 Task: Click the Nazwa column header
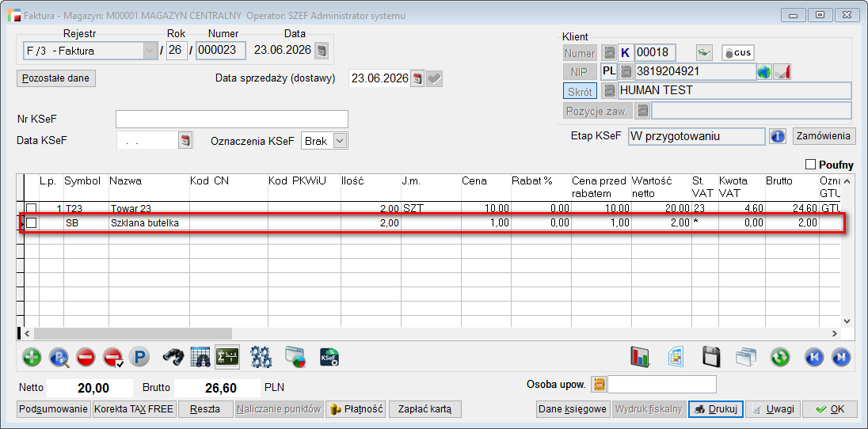point(149,187)
